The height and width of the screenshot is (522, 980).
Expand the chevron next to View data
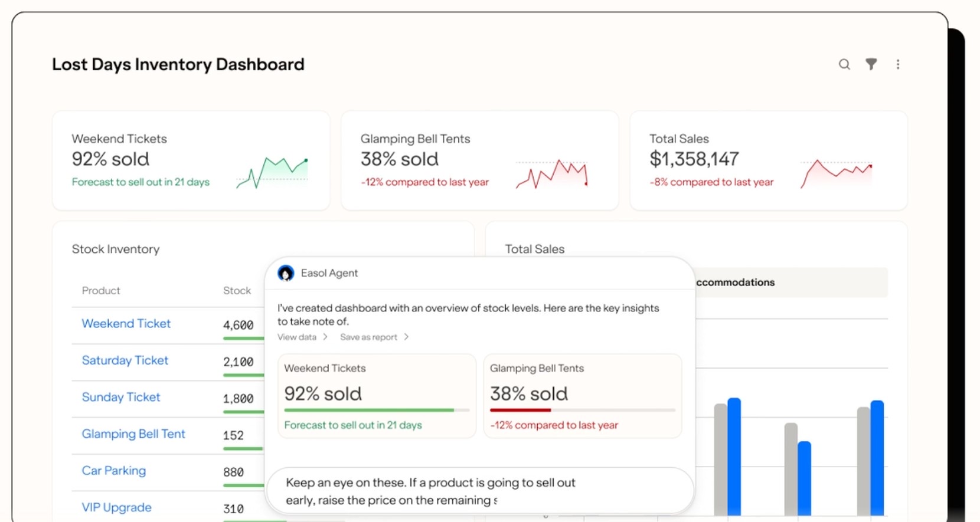tap(325, 337)
